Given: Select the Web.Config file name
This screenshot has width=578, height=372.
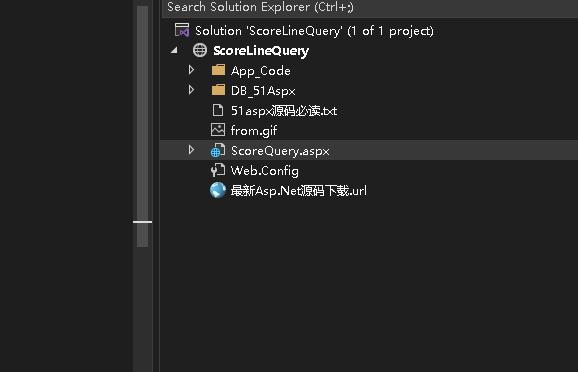Looking at the screenshot, I should 264,171.
